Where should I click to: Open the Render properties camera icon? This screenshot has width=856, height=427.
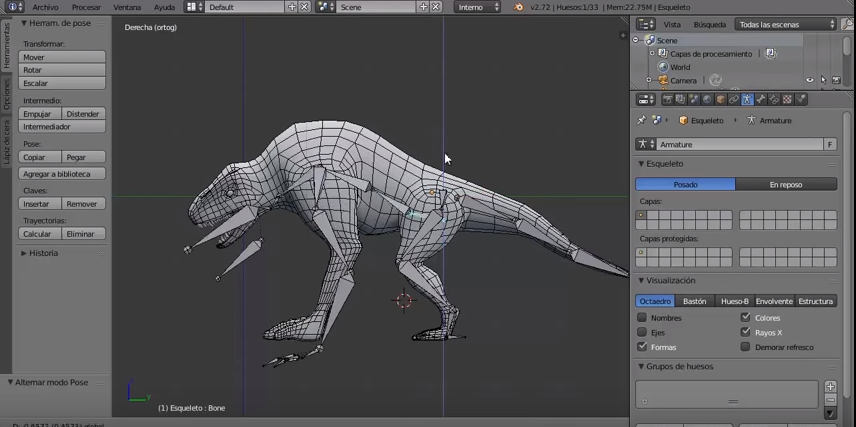[x=667, y=100]
